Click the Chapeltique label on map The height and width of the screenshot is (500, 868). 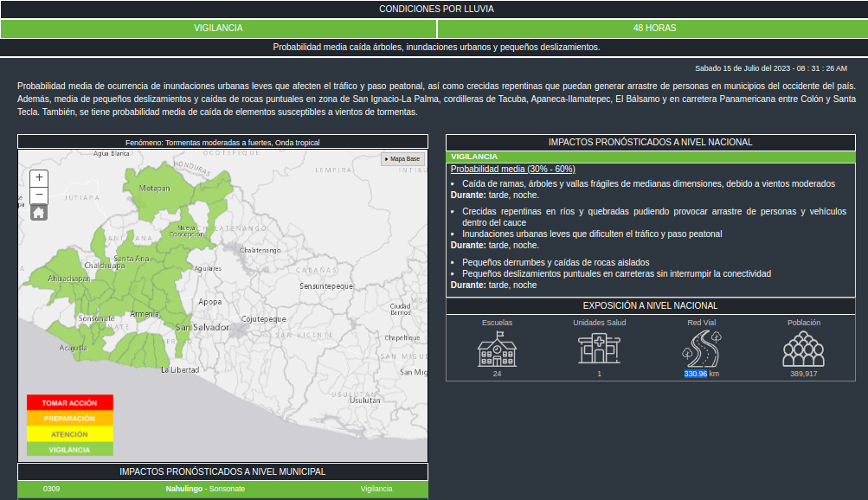click(402, 338)
